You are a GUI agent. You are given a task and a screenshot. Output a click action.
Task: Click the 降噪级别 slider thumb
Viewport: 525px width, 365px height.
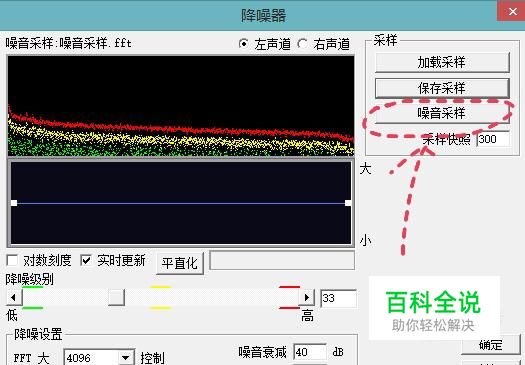coord(116,297)
